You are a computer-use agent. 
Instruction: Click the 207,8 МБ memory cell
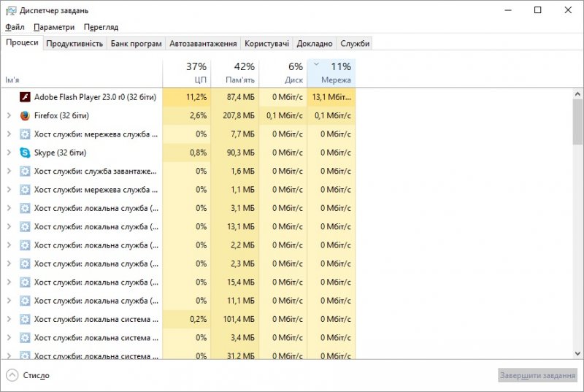click(x=235, y=116)
